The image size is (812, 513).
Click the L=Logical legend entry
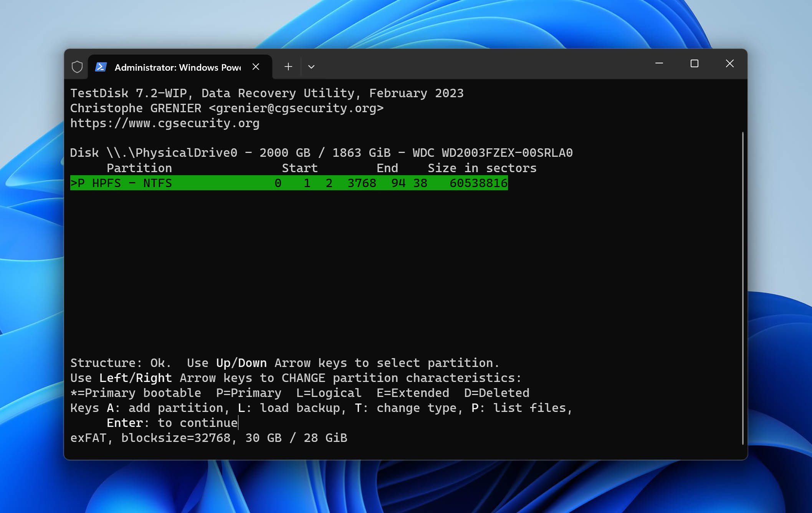(329, 393)
